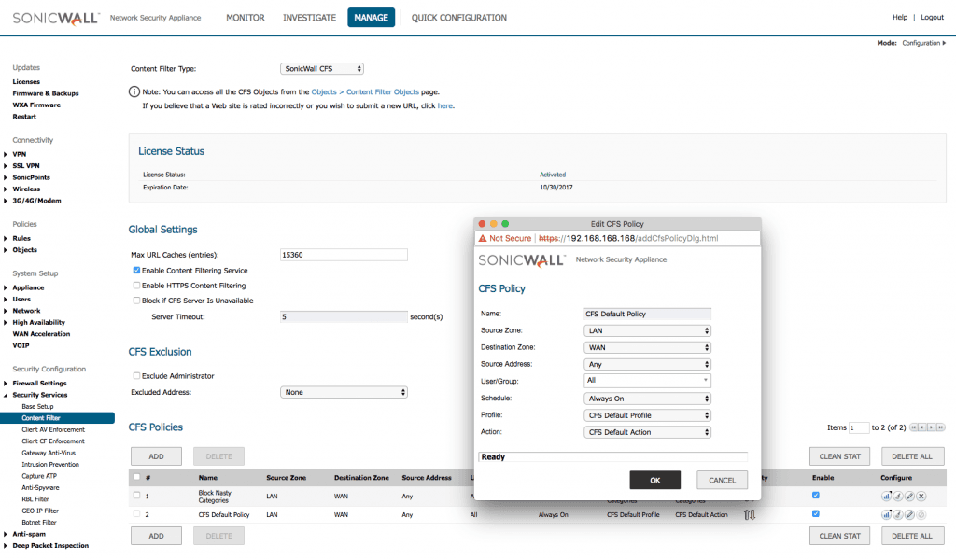Open the QUICK CONFIGURATION tab
Screen dimensions: 956x560
coord(459,18)
